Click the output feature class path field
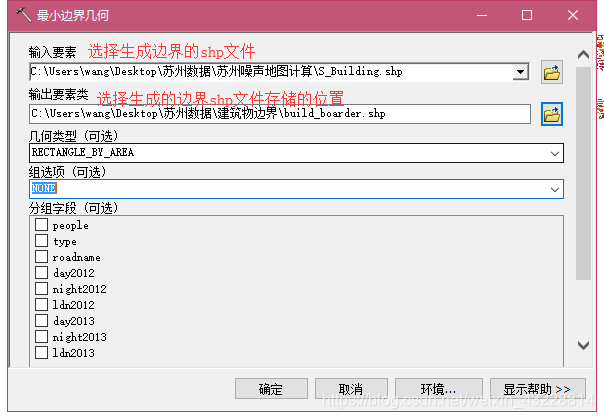This screenshot has width=604, height=419. tap(280, 114)
